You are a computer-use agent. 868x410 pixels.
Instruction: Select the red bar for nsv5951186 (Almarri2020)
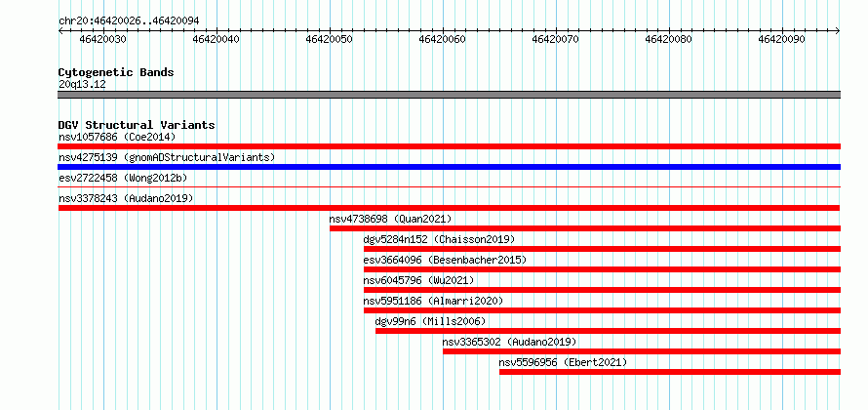pos(602,310)
